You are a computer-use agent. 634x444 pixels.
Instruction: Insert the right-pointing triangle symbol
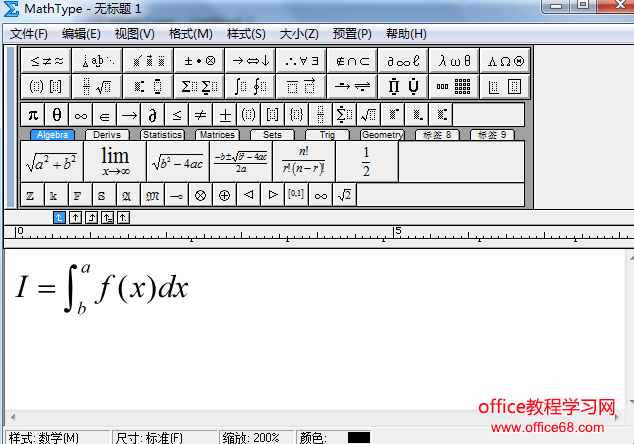click(273, 196)
